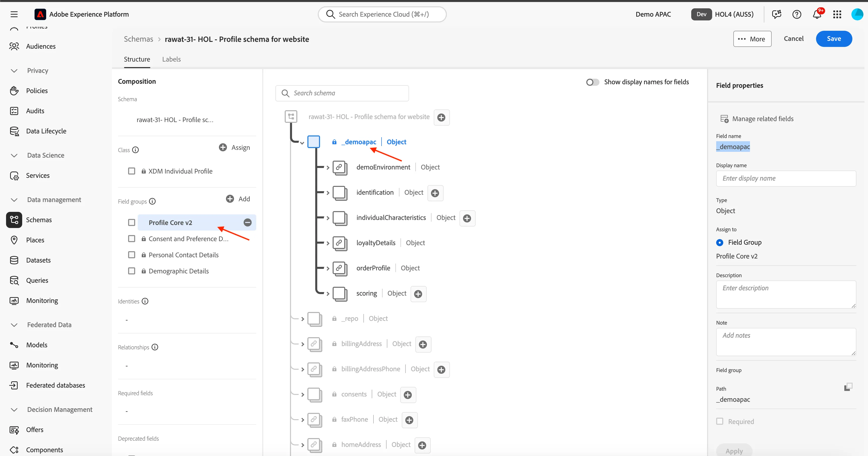Open the user profile avatar
The width and height of the screenshot is (868, 456).
click(857, 14)
